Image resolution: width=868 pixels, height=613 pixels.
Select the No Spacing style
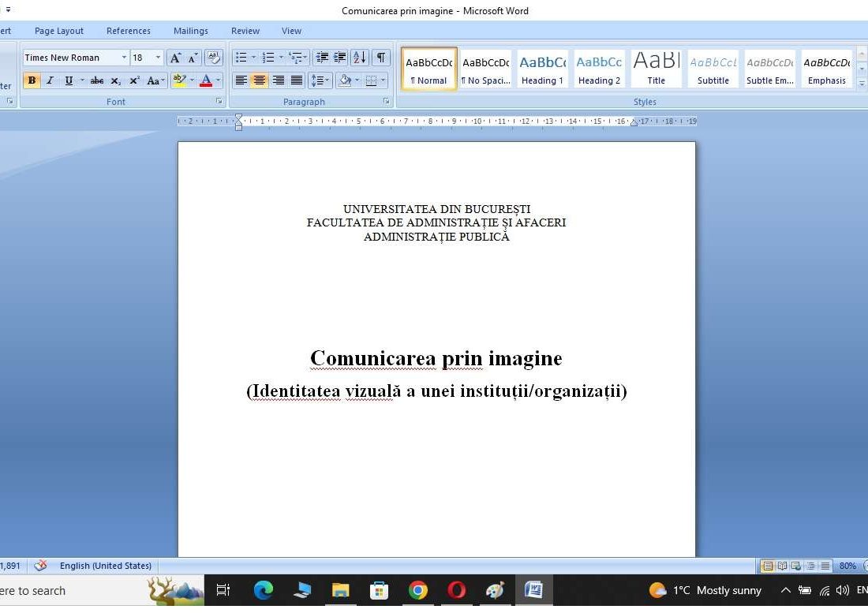[x=485, y=68]
